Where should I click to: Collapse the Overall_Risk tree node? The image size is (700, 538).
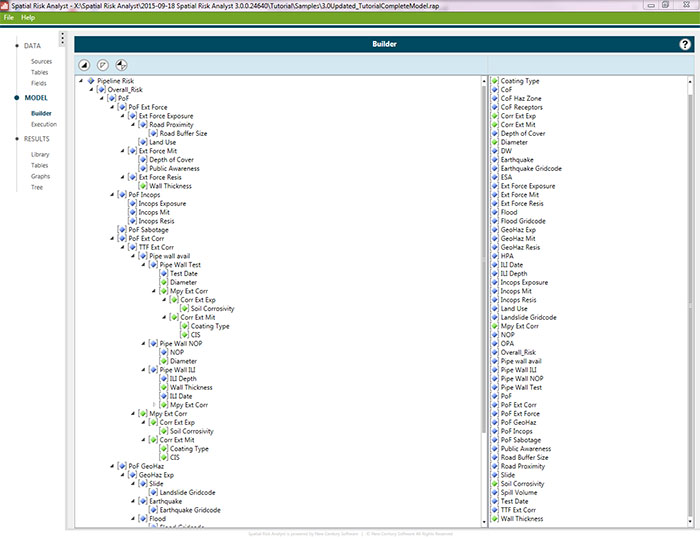click(x=91, y=90)
